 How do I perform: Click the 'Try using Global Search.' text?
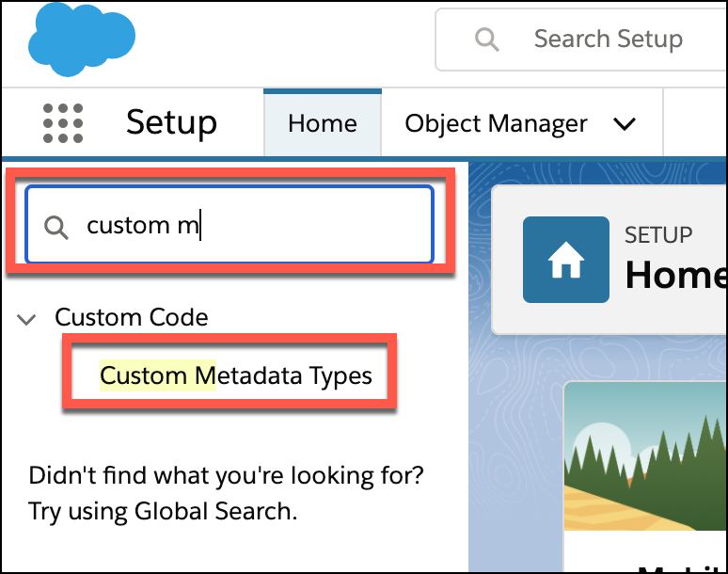pos(163,511)
